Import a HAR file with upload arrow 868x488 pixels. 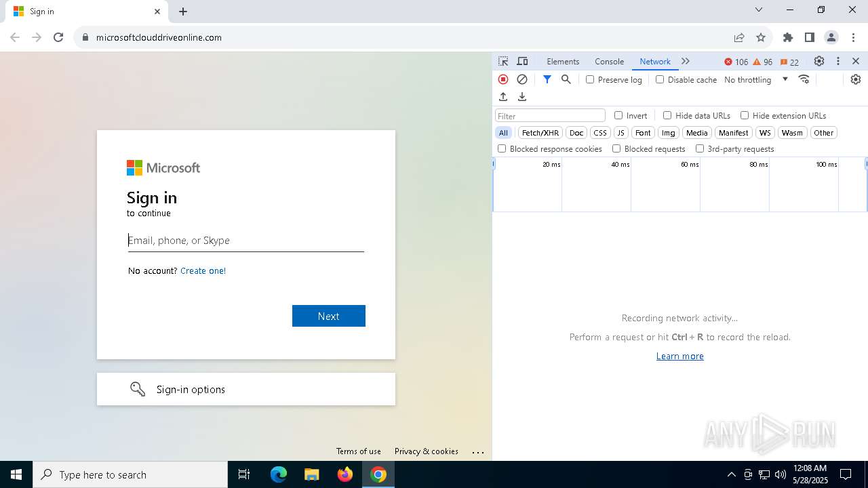point(503,97)
